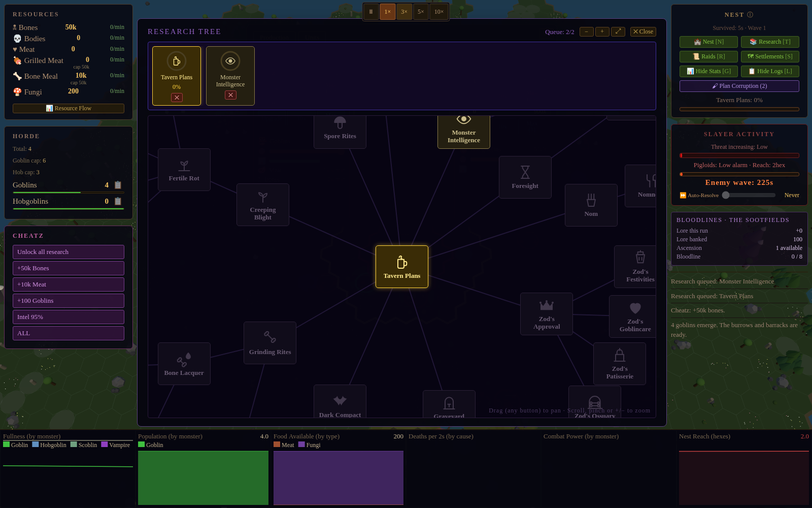Click the Tavern Plans progress bar

[x=739, y=109]
